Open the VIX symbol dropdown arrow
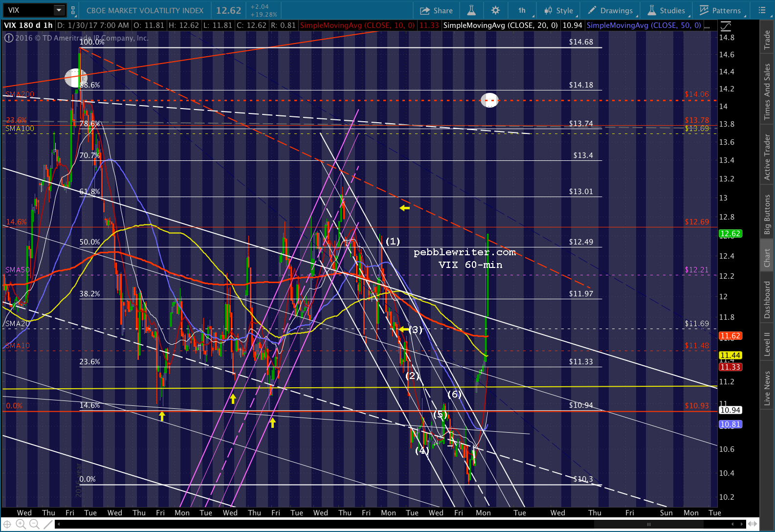 [x=59, y=10]
